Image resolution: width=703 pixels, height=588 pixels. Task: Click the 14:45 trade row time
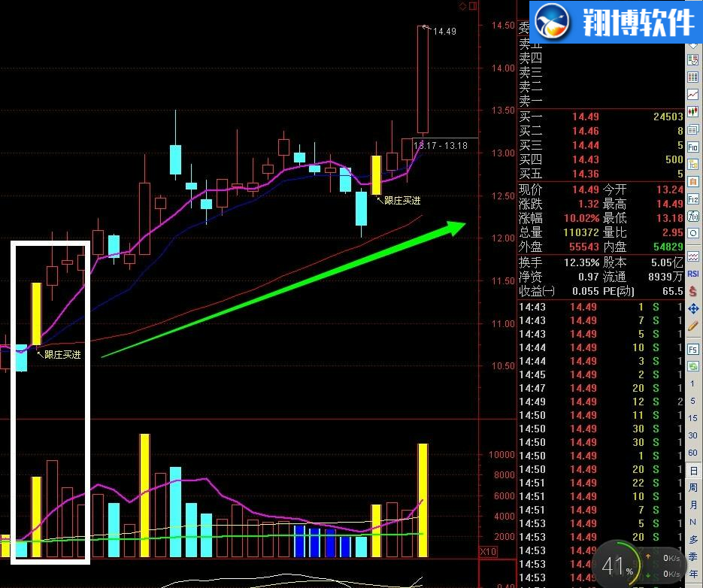pyautogui.click(x=532, y=375)
